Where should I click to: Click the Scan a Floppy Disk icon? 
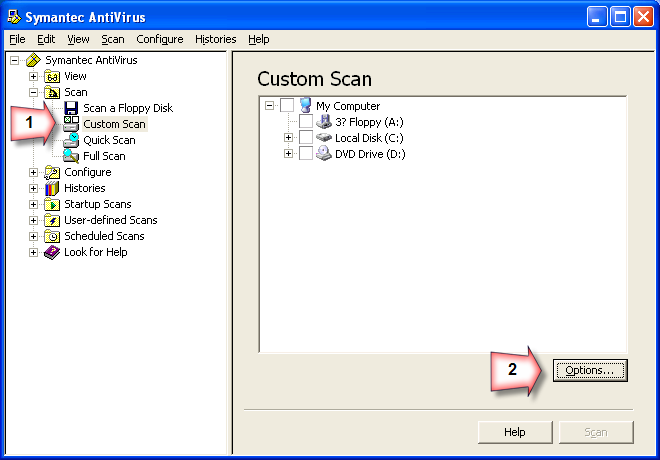71,108
